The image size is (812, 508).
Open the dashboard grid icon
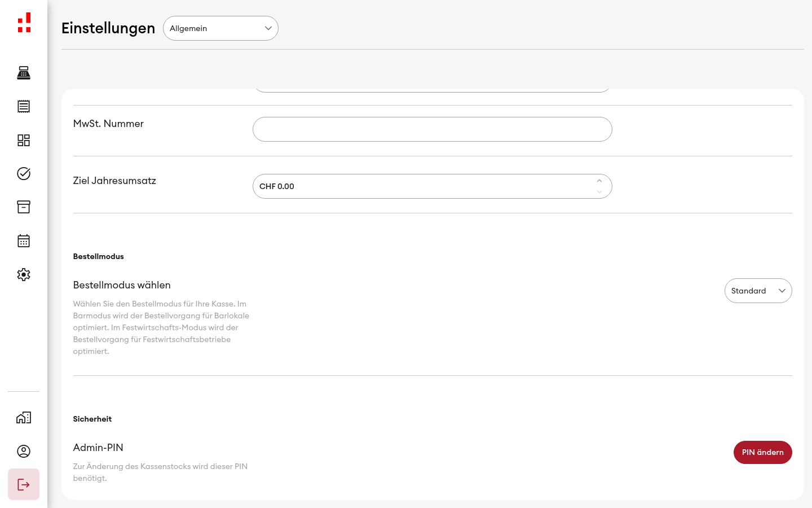24,140
